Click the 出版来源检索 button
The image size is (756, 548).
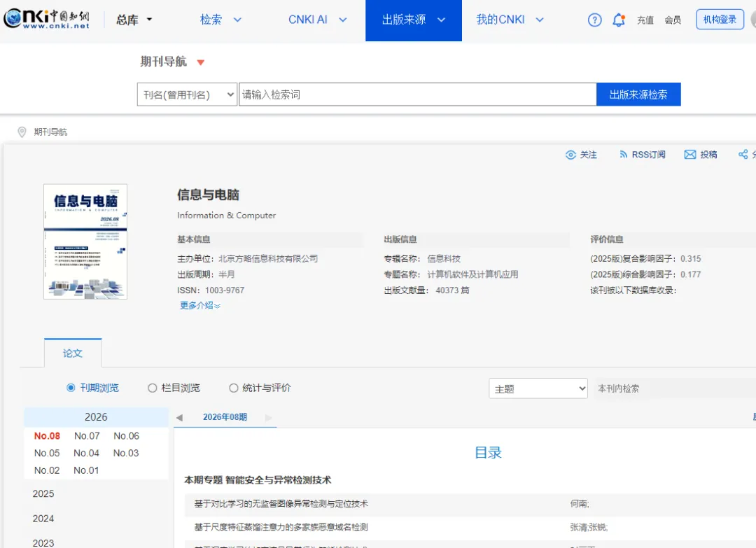point(638,94)
